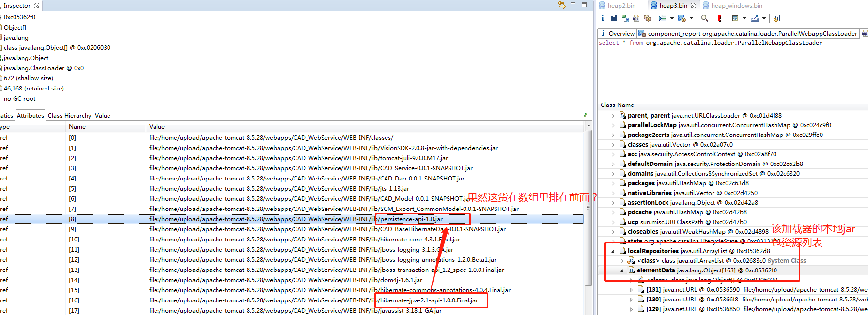Select row [8] persistence-api-1.0.jar
This screenshot has height=315, width=868.
[x=292, y=219]
